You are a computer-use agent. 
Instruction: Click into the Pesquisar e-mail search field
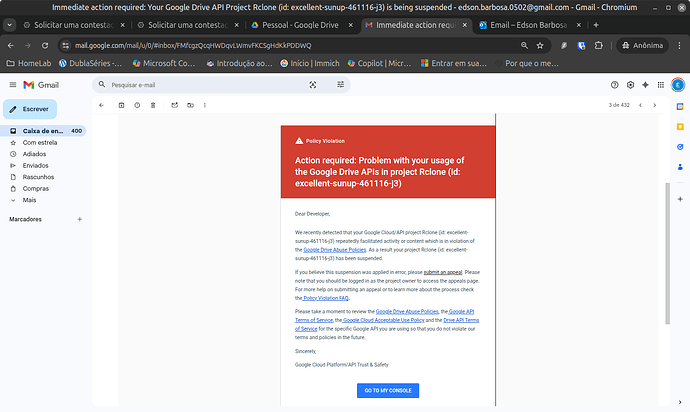(x=200, y=86)
